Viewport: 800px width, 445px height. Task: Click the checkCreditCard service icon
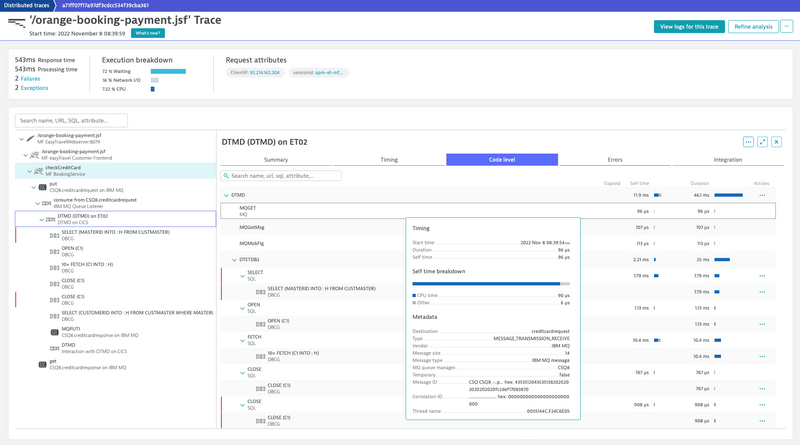click(37, 170)
